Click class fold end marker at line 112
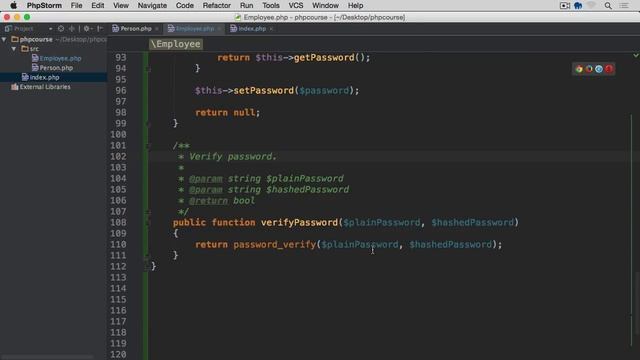640x360 pixels. coord(147,267)
